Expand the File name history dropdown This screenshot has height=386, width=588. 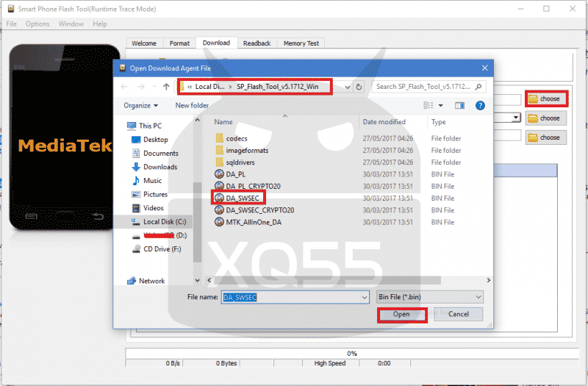tap(364, 296)
